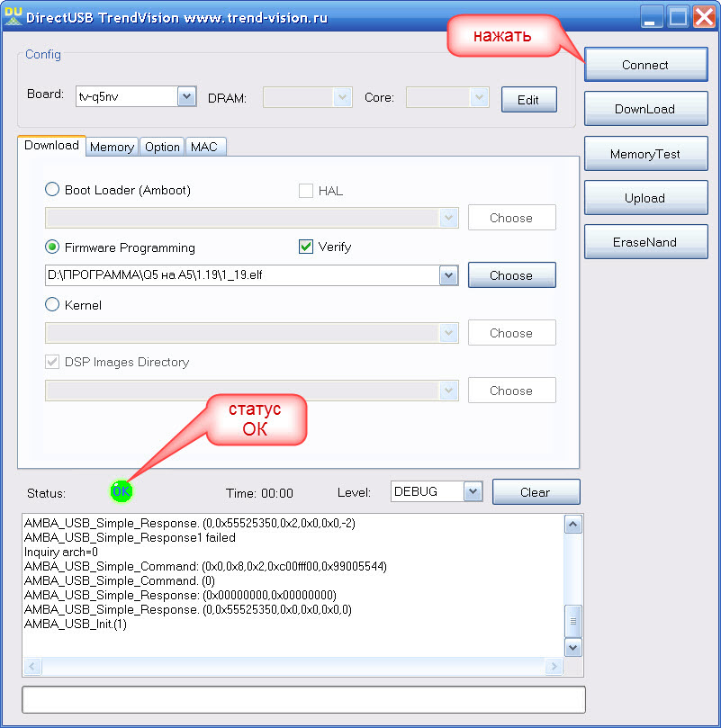Expand the firmware file path dropdown
This screenshot has width=721, height=728.
click(448, 275)
